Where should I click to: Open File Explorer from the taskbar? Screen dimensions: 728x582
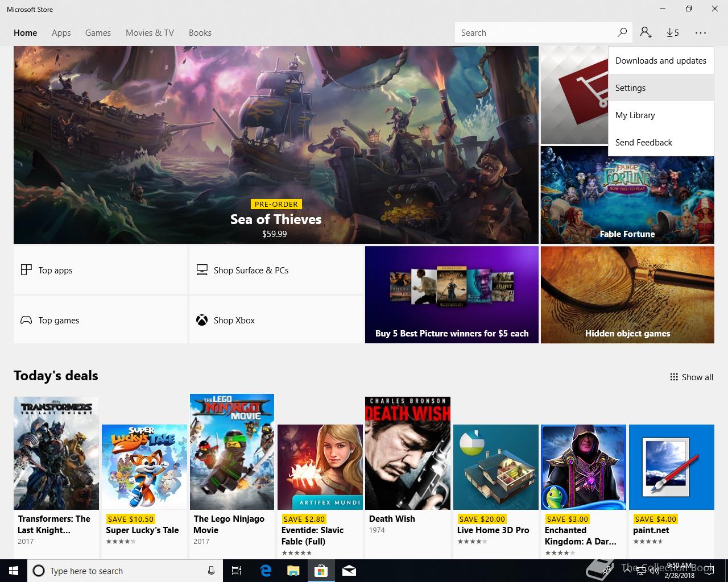293,571
